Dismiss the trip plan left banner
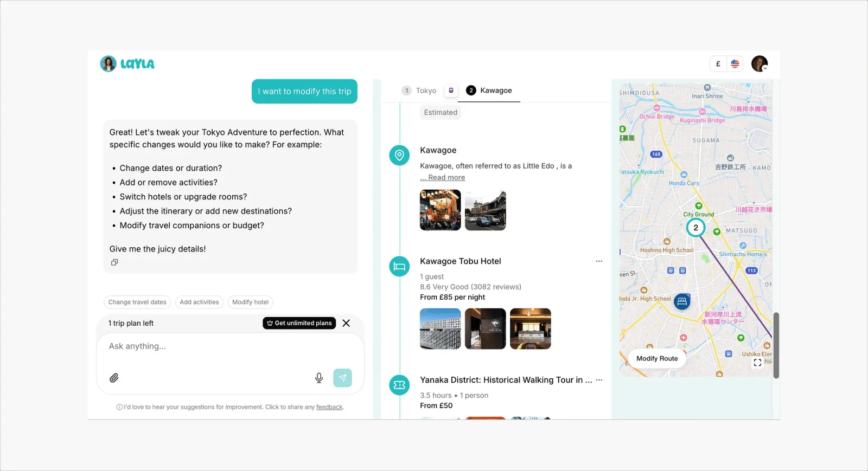868x471 pixels. click(x=346, y=323)
